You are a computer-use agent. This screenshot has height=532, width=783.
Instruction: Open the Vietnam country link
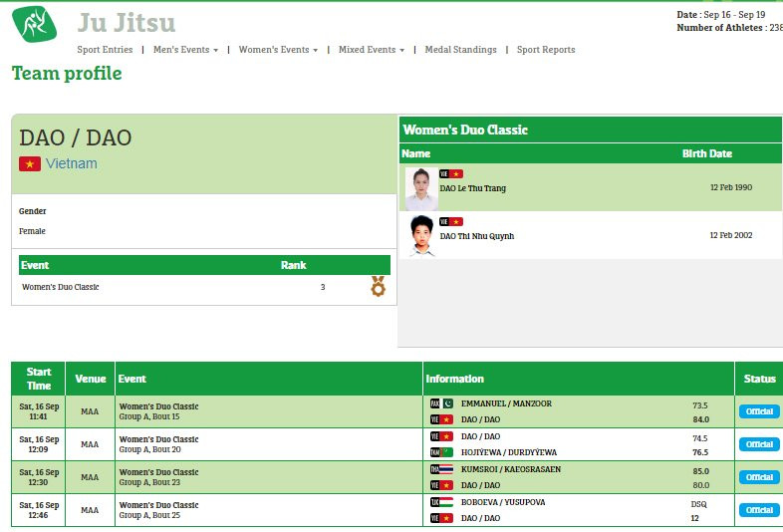point(72,163)
